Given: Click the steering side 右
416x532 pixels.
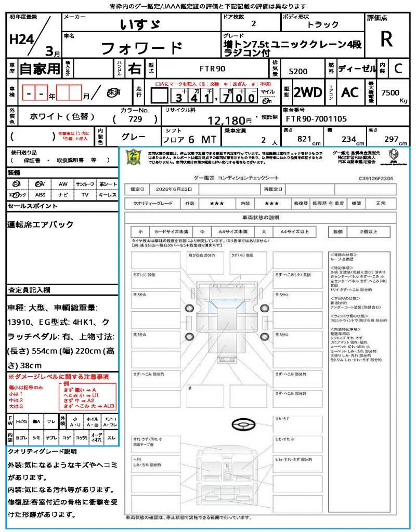Looking at the screenshot, I should pyautogui.click(x=135, y=69).
